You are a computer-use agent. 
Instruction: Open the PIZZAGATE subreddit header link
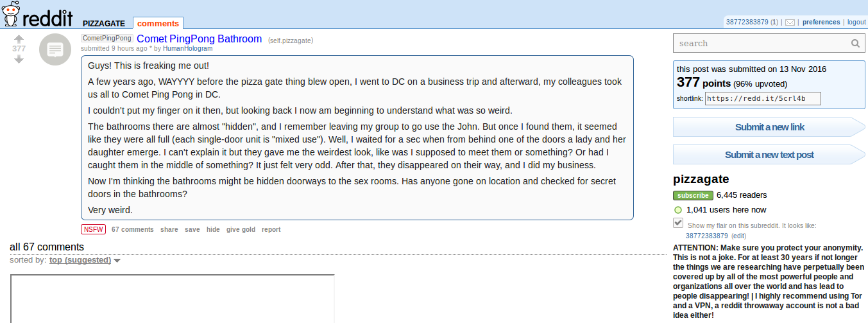pos(105,24)
